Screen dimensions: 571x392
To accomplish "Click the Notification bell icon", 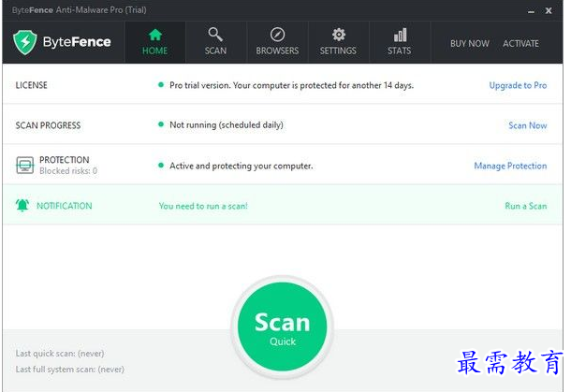I will 22,205.
